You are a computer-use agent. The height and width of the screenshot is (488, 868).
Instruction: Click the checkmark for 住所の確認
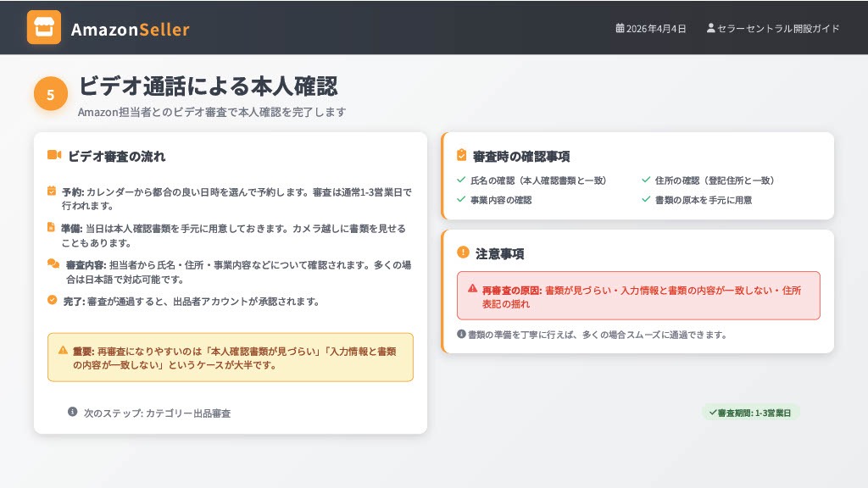click(x=646, y=180)
